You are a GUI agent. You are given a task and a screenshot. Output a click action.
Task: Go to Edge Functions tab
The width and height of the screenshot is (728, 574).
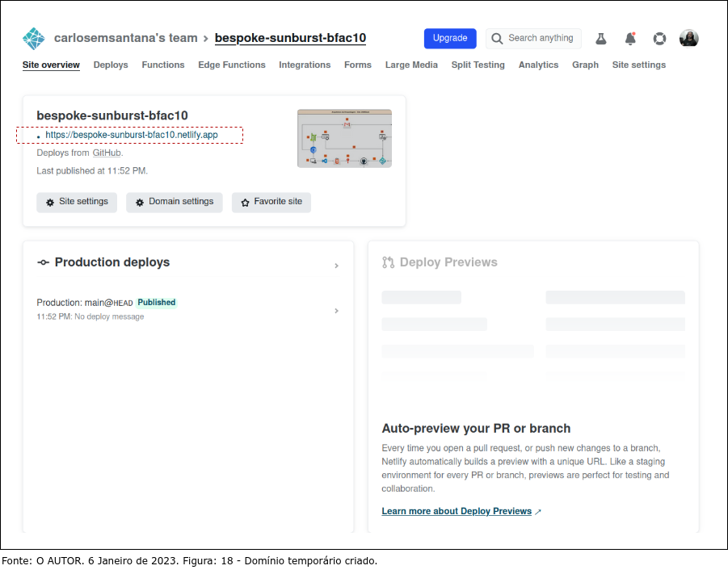click(x=232, y=65)
